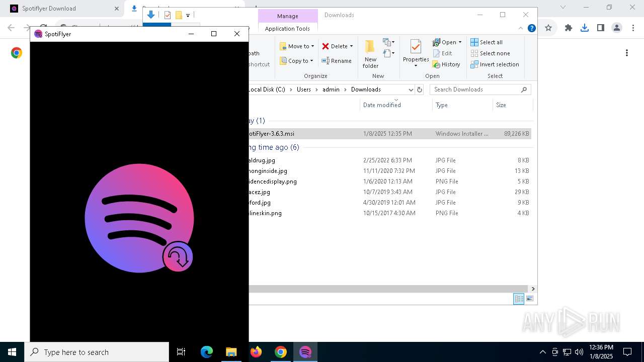
Task: Refresh the Downloads folder address bar
Action: (420, 89)
